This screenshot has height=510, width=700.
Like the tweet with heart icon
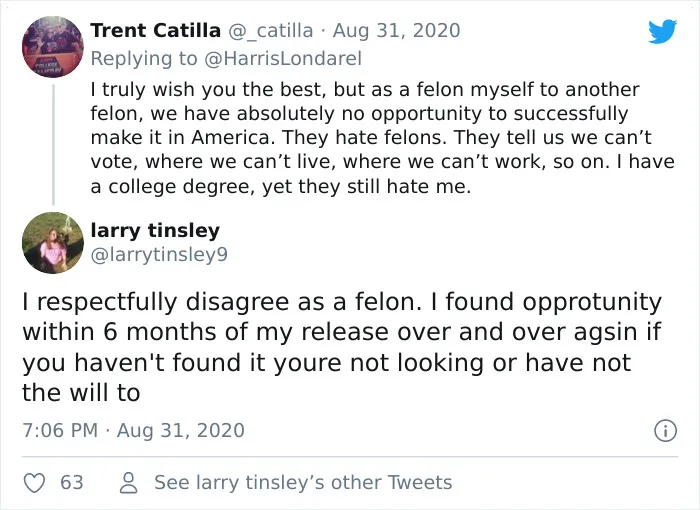[x=34, y=483]
